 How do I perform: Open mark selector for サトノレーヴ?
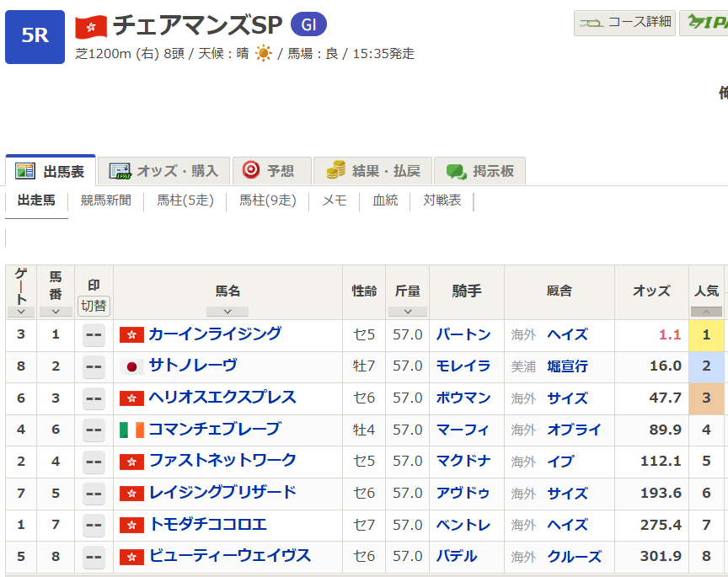(94, 366)
